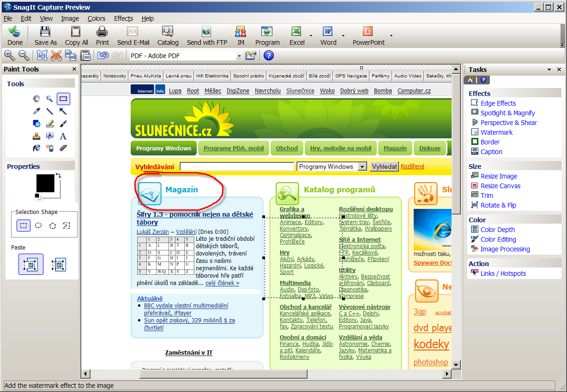Click the Print toolbar icon

click(x=102, y=32)
